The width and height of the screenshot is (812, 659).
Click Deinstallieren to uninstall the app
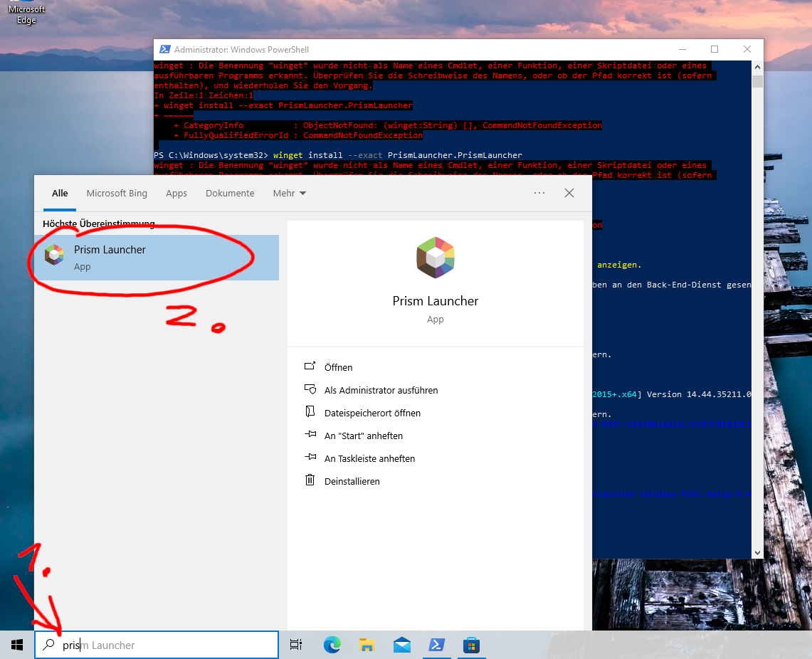pyautogui.click(x=352, y=481)
